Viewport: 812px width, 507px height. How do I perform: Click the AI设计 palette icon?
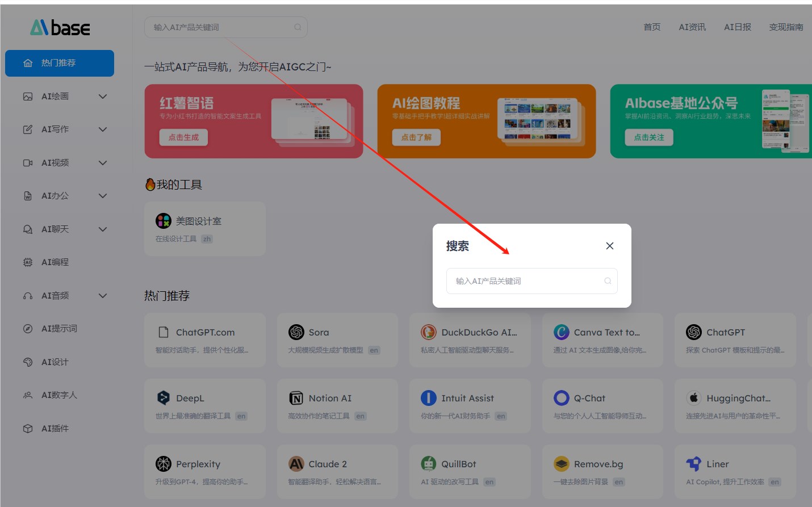click(x=28, y=362)
